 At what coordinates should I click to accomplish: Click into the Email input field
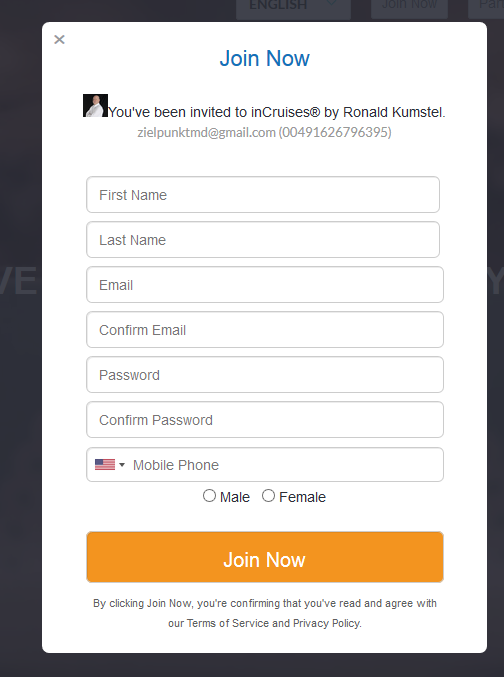pyautogui.click(x=265, y=285)
